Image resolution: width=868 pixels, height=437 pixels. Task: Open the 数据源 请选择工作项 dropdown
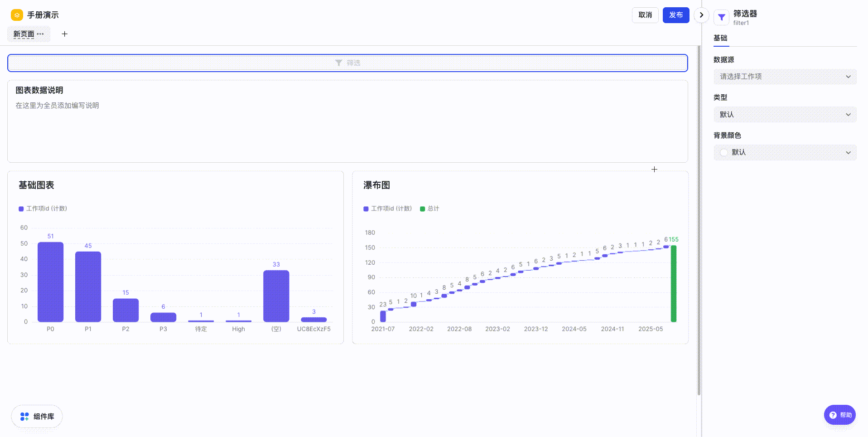pos(785,77)
